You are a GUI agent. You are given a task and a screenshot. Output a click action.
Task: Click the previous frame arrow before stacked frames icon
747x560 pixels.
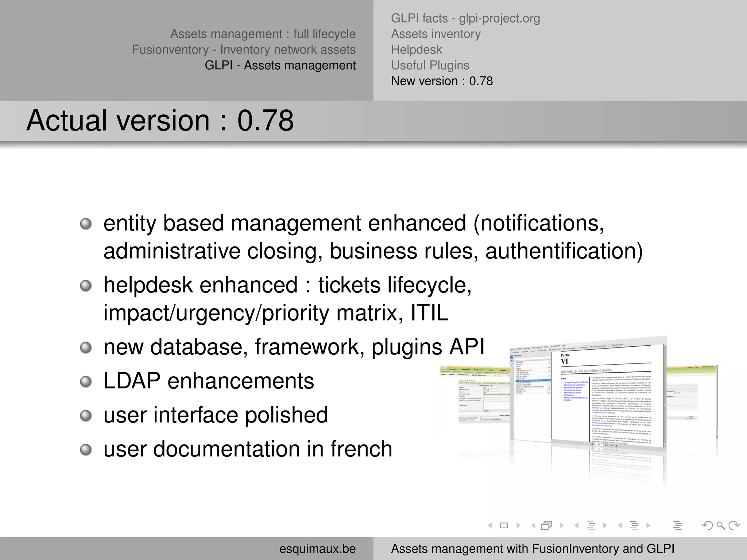click(533, 525)
